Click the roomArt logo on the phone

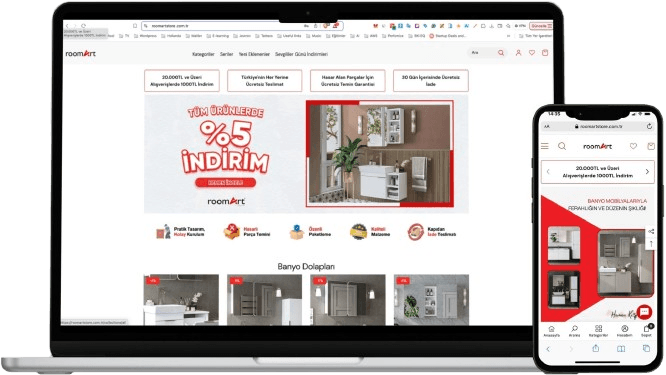point(597,147)
